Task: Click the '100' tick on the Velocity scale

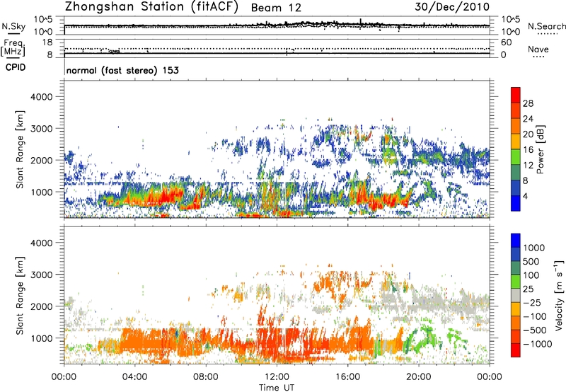Action: point(531,275)
